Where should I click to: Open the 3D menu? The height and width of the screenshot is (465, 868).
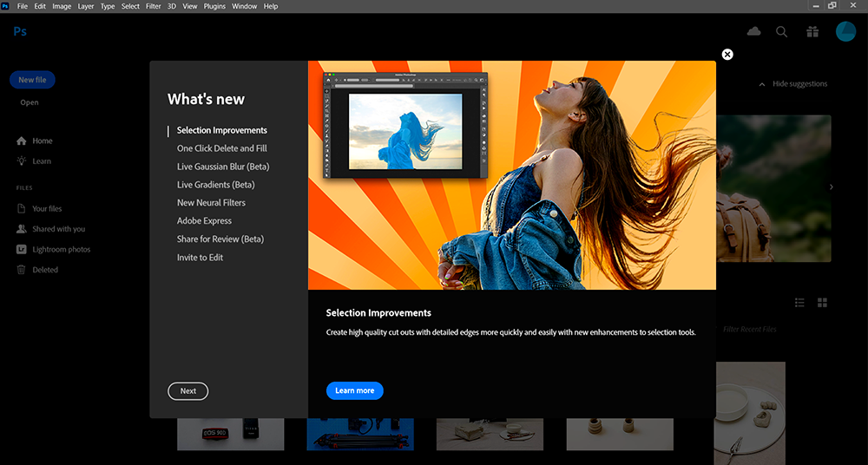tap(172, 6)
